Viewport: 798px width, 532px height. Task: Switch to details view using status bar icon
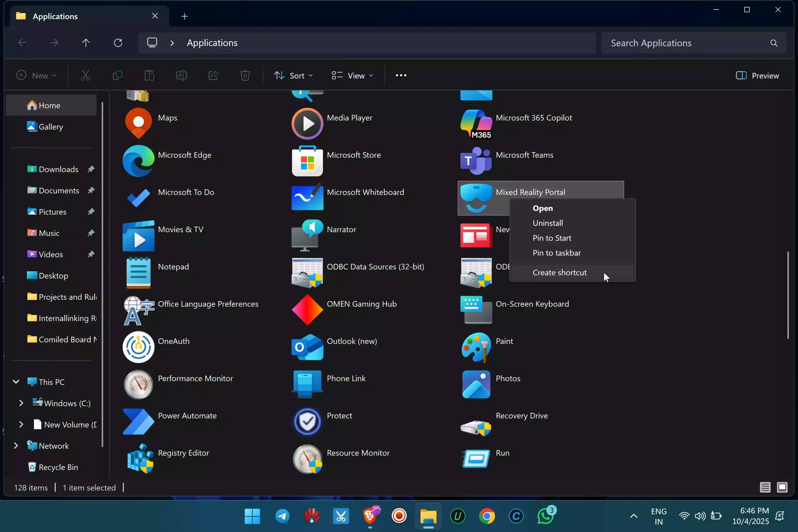(x=765, y=487)
